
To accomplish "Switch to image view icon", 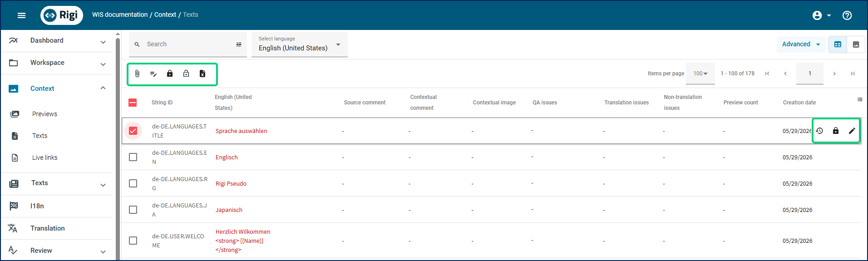I will 856,44.
